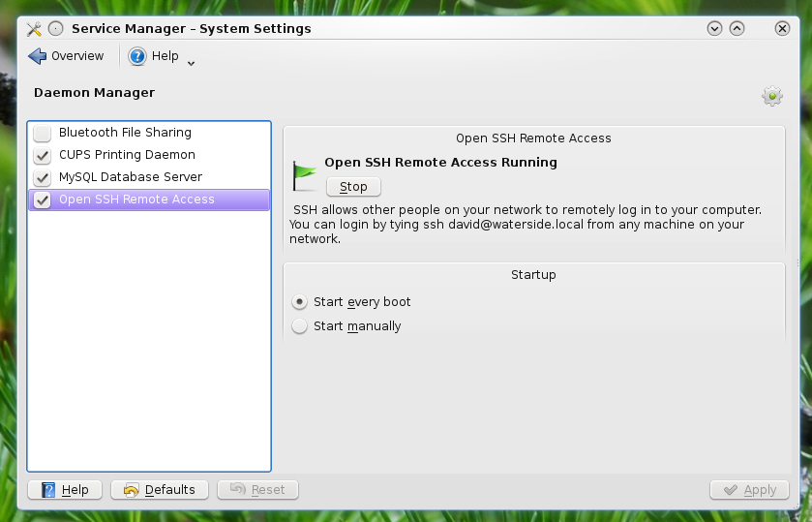
Task: Click the gear icon beside Daemon Manager
Action: tap(772, 96)
